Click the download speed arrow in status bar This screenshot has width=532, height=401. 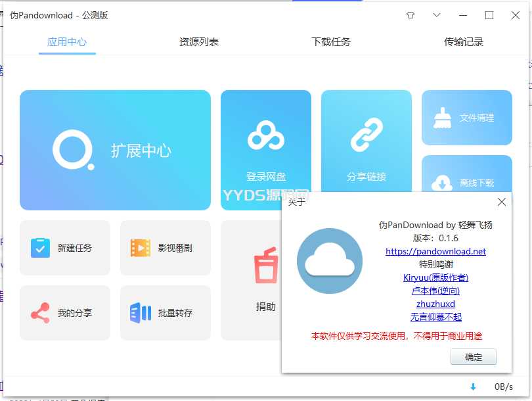pos(473,387)
